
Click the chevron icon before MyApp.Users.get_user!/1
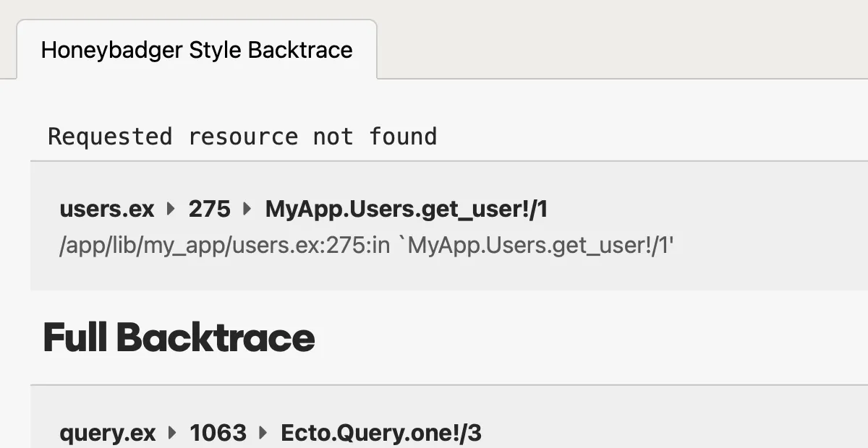[247, 209]
